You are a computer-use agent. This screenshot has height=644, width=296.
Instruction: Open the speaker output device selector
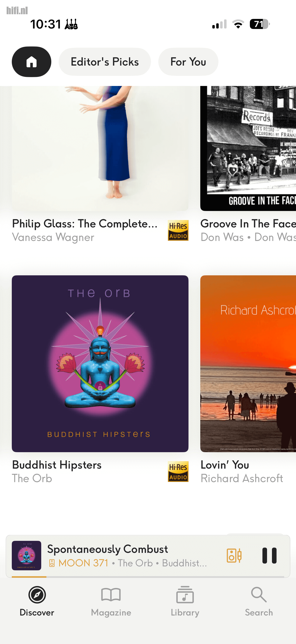[234, 556]
